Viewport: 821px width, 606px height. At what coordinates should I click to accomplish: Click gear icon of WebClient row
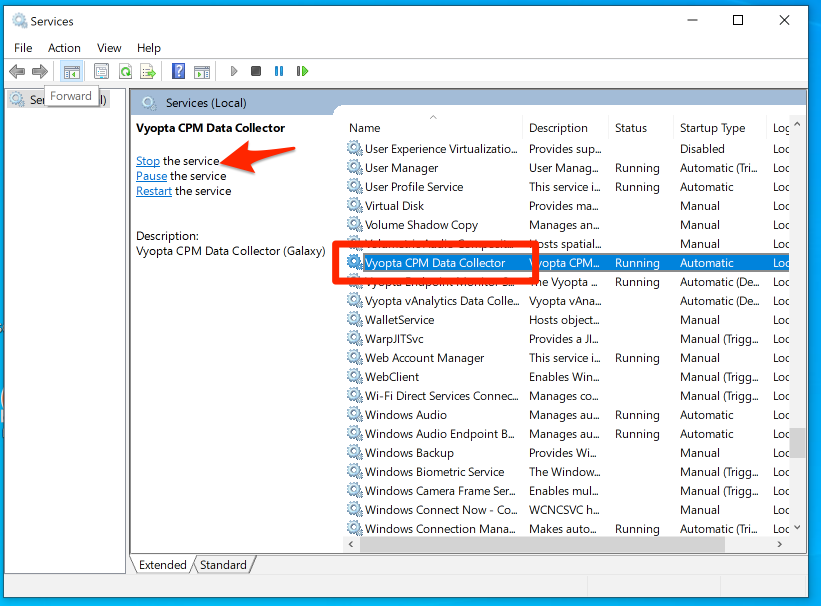pos(354,377)
